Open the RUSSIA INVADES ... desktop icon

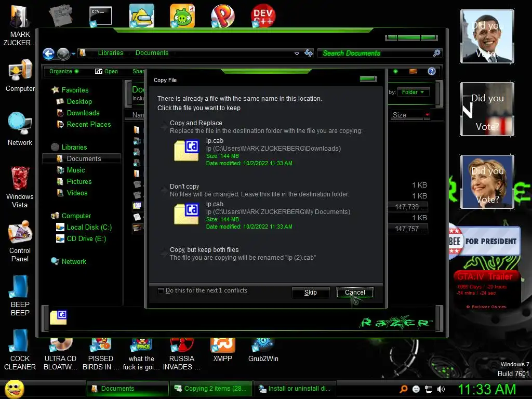click(x=181, y=354)
